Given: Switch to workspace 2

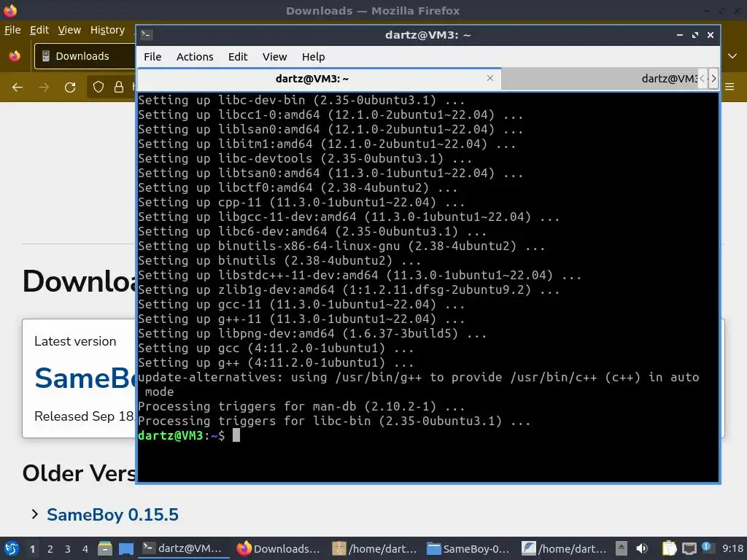Looking at the screenshot, I should coord(50,549).
